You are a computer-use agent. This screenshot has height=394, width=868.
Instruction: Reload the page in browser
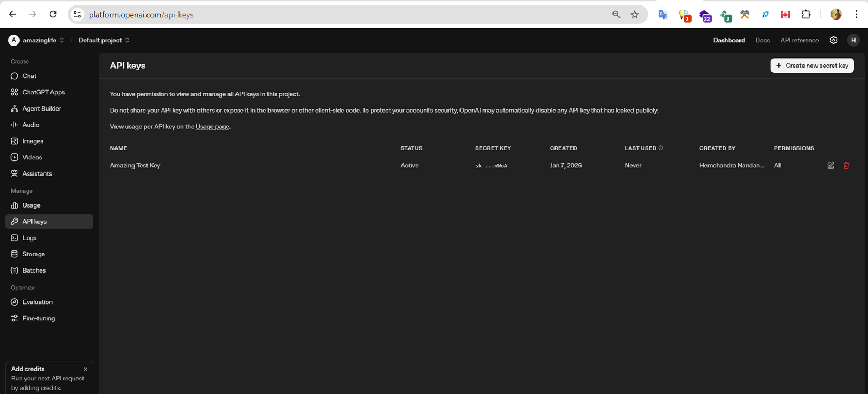pos(53,15)
